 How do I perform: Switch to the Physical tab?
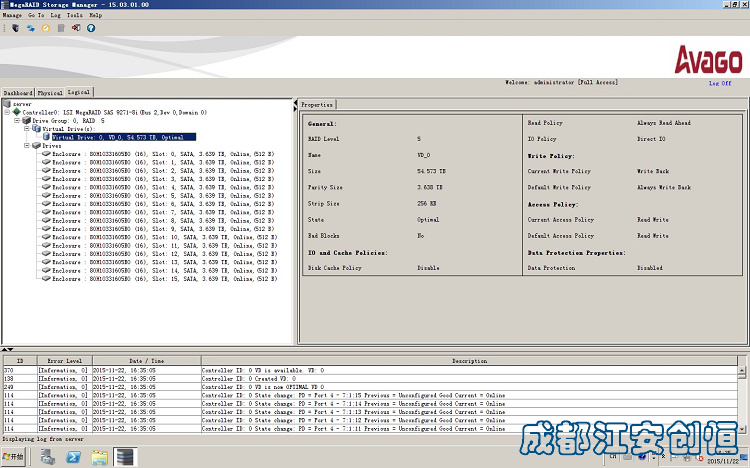(x=50, y=93)
